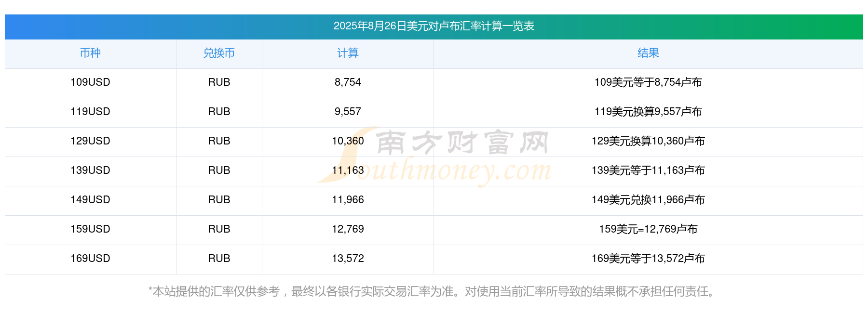Click result '109美元等于8,754卢布'
868x313 pixels.
point(648,82)
